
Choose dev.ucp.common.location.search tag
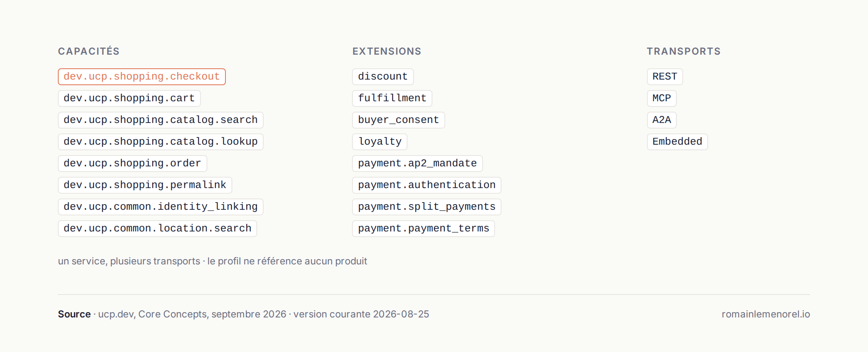point(157,228)
